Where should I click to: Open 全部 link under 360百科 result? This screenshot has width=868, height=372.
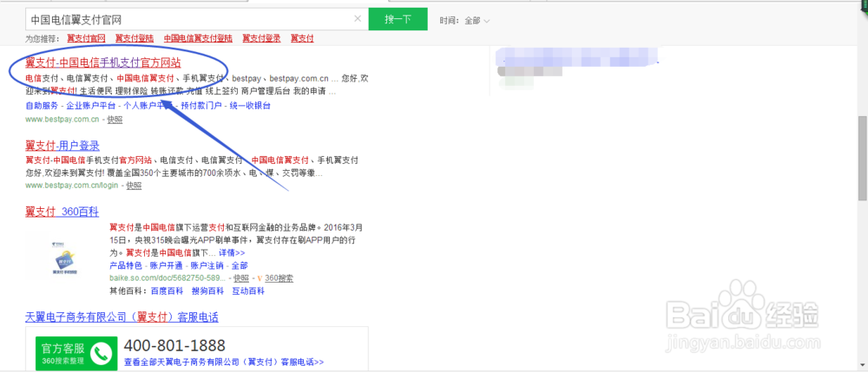coord(240,265)
